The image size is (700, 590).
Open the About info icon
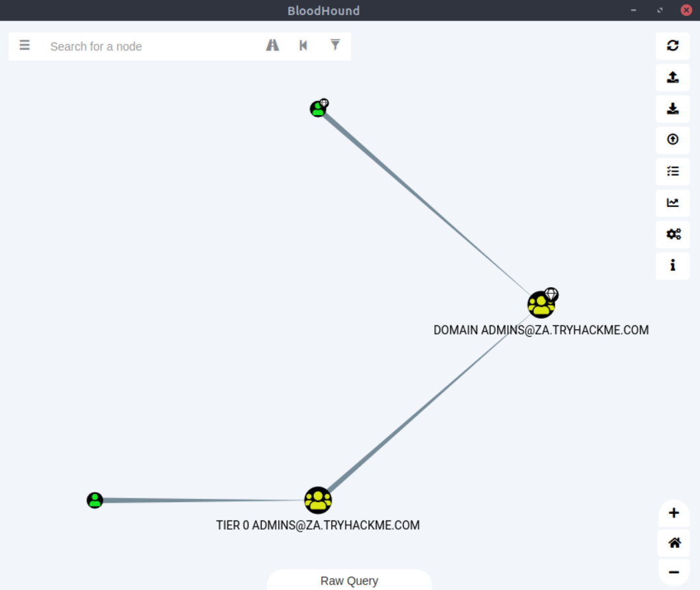click(673, 265)
